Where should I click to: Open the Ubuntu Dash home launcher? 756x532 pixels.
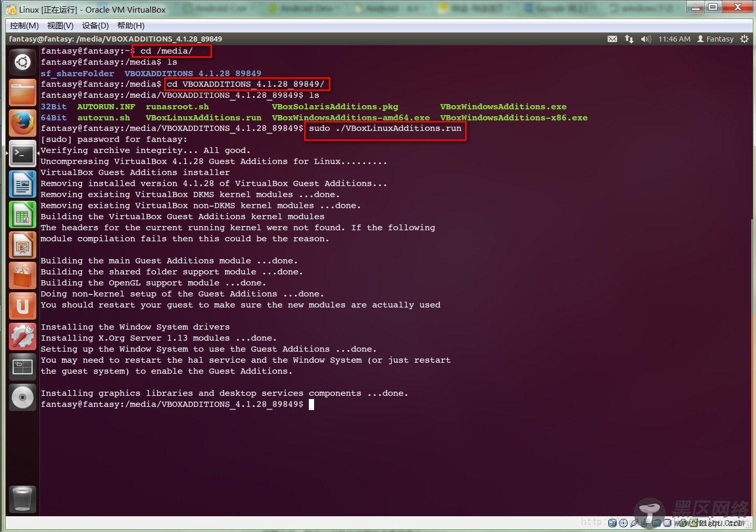(23, 63)
